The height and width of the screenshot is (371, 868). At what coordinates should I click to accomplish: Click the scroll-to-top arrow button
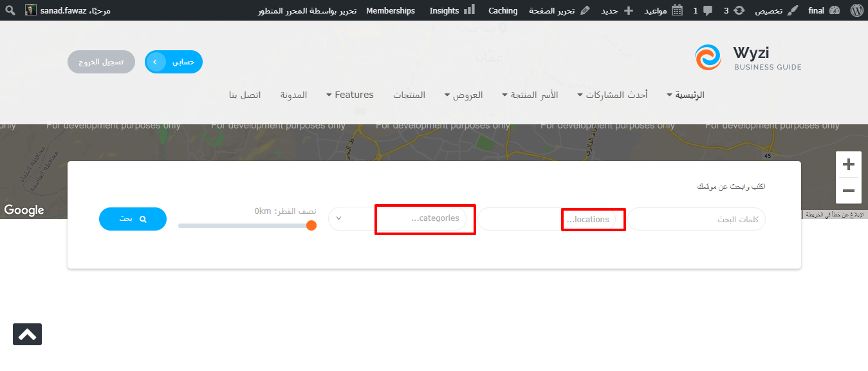tap(27, 334)
